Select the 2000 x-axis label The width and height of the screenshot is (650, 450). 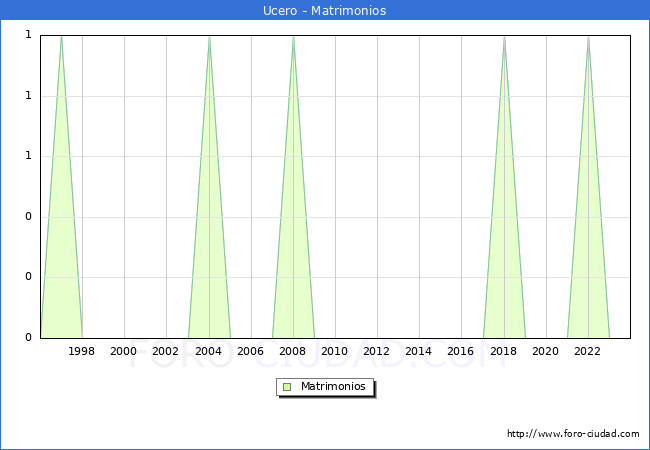(x=124, y=351)
